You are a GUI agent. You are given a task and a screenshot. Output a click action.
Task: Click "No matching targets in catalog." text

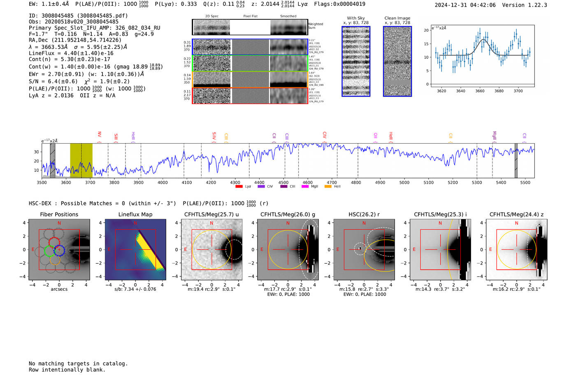pyautogui.click(x=78, y=364)
